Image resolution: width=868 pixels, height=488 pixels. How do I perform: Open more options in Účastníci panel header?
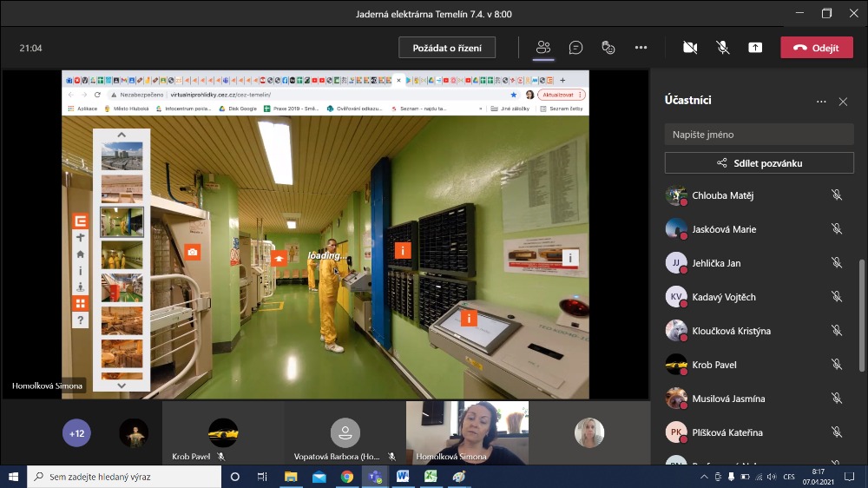tap(821, 102)
